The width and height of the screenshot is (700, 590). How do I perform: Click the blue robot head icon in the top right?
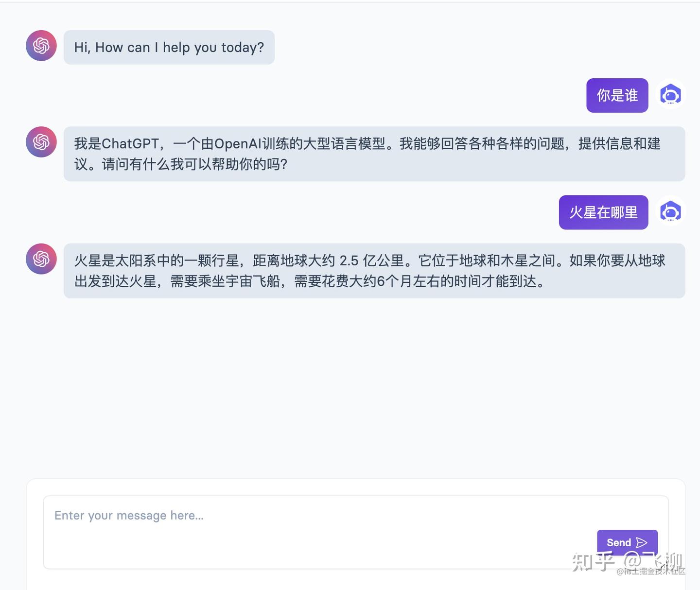[671, 95]
